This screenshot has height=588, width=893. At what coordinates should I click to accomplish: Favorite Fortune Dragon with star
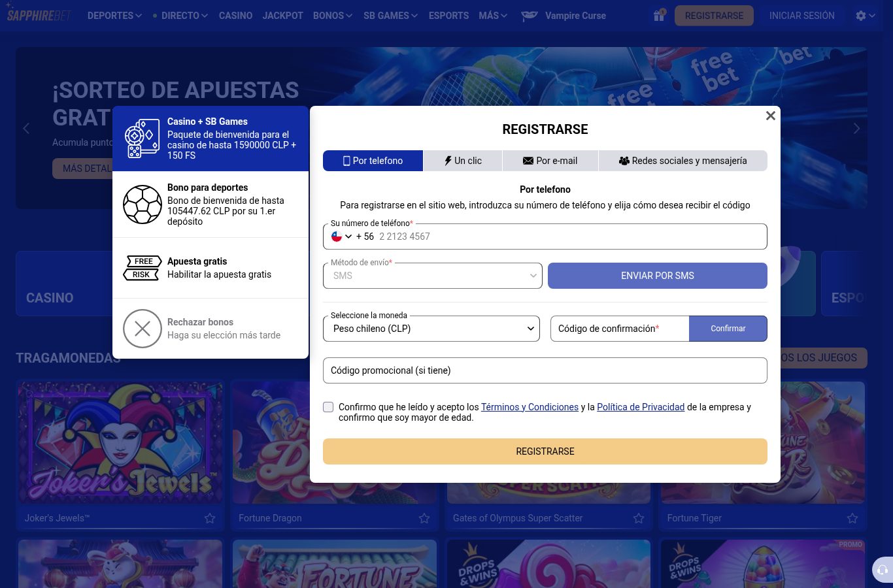pyautogui.click(x=424, y=518)
